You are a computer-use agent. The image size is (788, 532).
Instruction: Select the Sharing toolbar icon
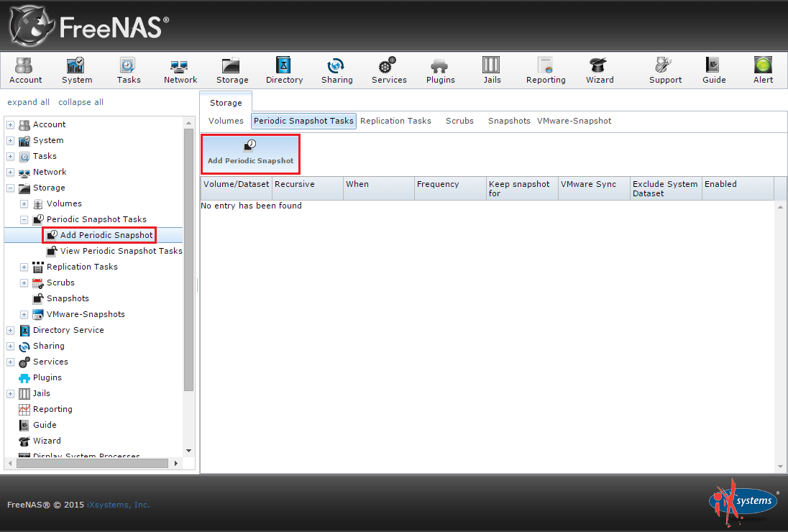click(x=336, y=70)
